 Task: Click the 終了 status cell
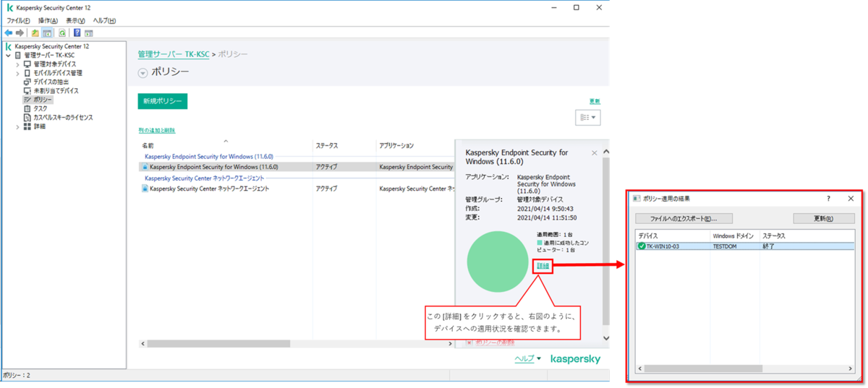click(x=768, y=246)
